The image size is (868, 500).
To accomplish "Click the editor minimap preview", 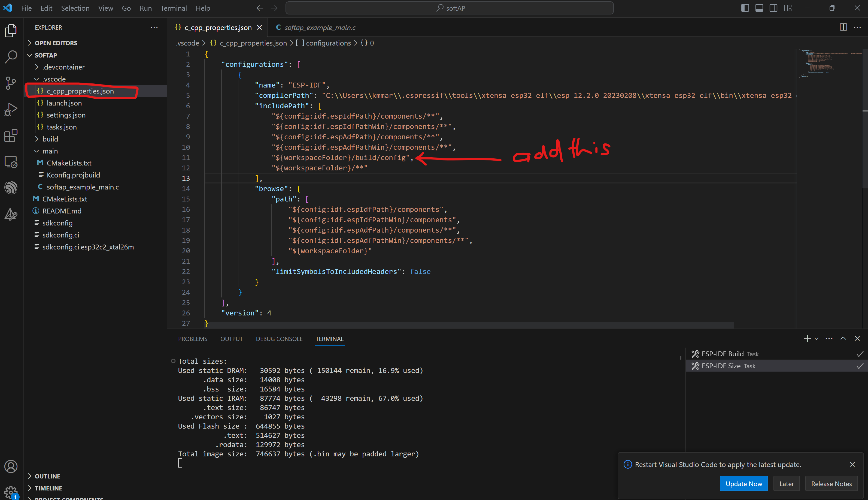I will 830,64.
